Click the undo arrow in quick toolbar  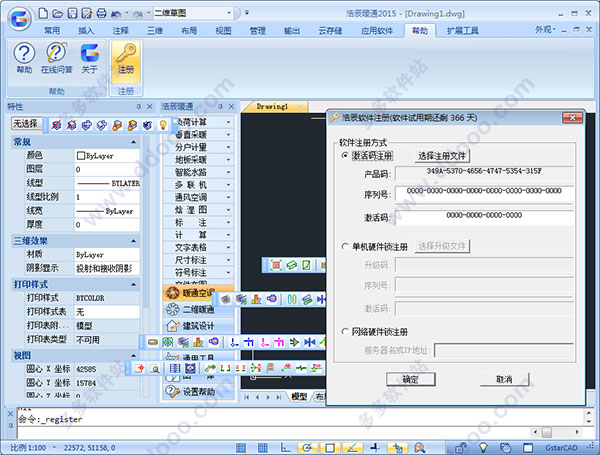coord(116,14)
